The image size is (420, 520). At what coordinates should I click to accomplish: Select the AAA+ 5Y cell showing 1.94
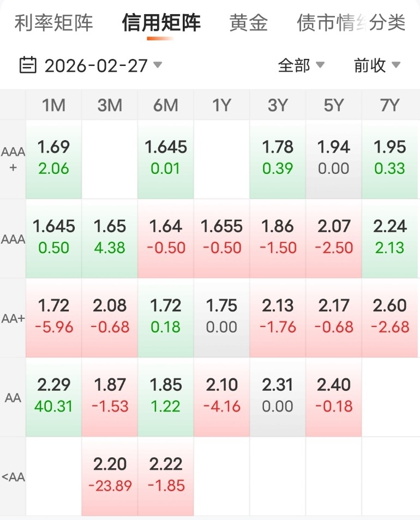(x=334, y=158)
